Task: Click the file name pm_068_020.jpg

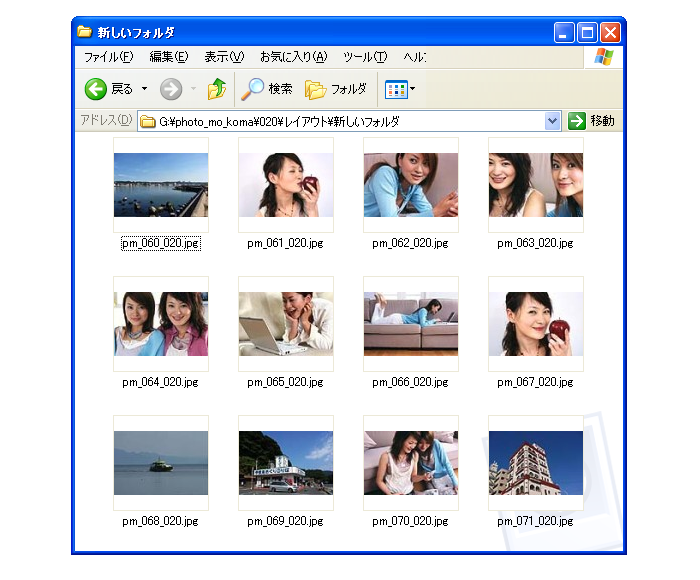Action: 161,521
